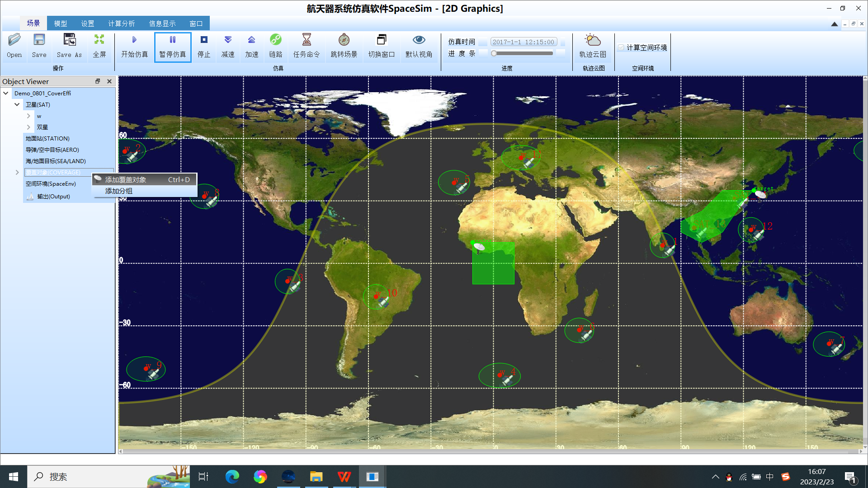Switch to fullscreen with 全屏 icon
Image resolution: width=868 pixels, height=488 pixels.
[99, 46]
